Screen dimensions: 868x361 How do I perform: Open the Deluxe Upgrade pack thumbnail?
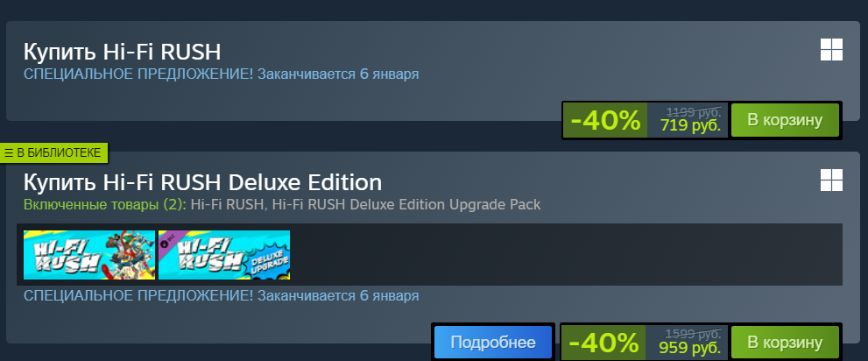pos(224,255)
